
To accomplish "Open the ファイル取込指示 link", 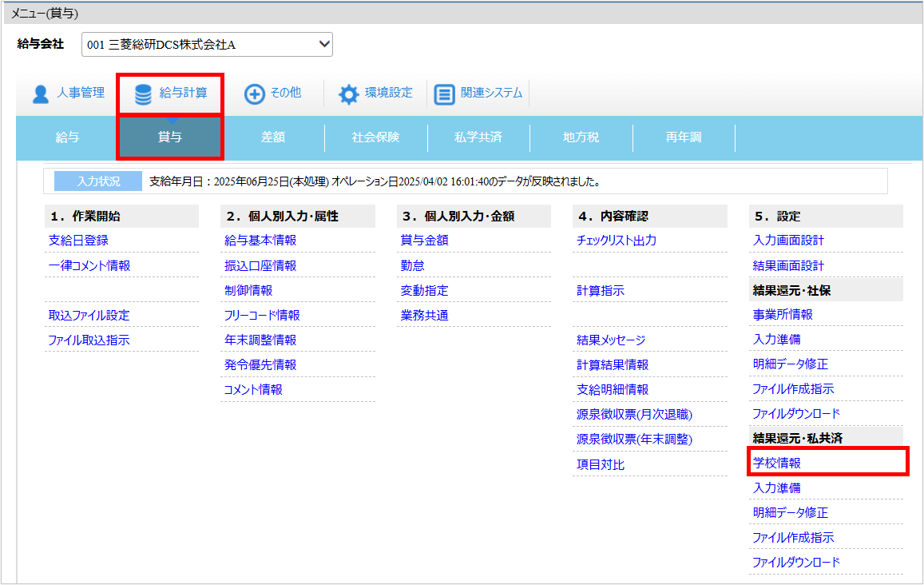I will pos(89,340).
